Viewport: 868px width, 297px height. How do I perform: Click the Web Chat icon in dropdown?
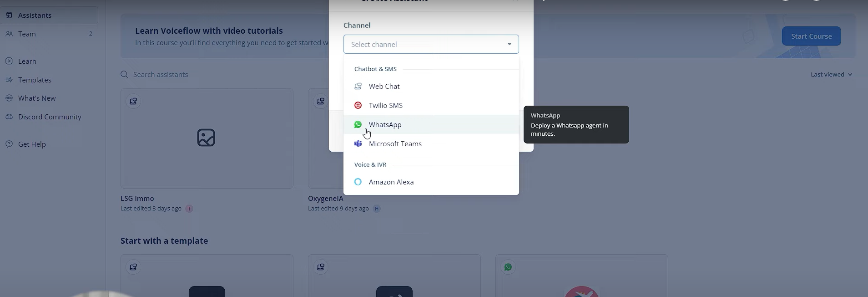coord(358,86)
